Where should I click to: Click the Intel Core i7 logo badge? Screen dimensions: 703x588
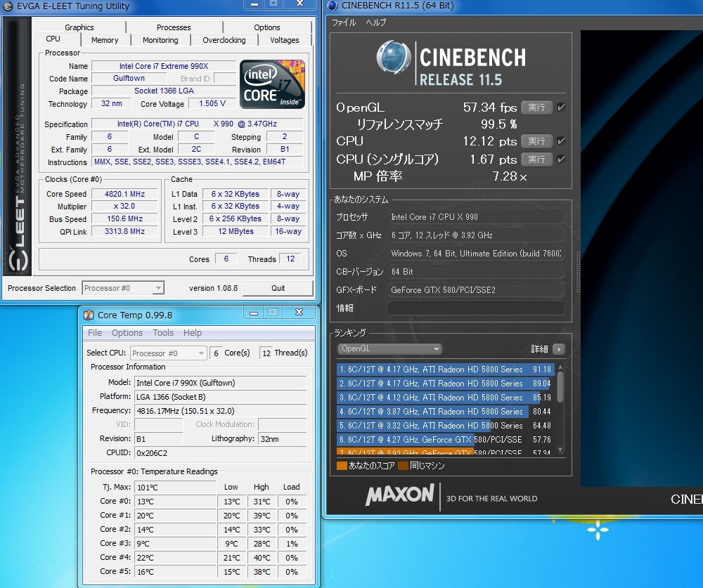click(272, 84)
